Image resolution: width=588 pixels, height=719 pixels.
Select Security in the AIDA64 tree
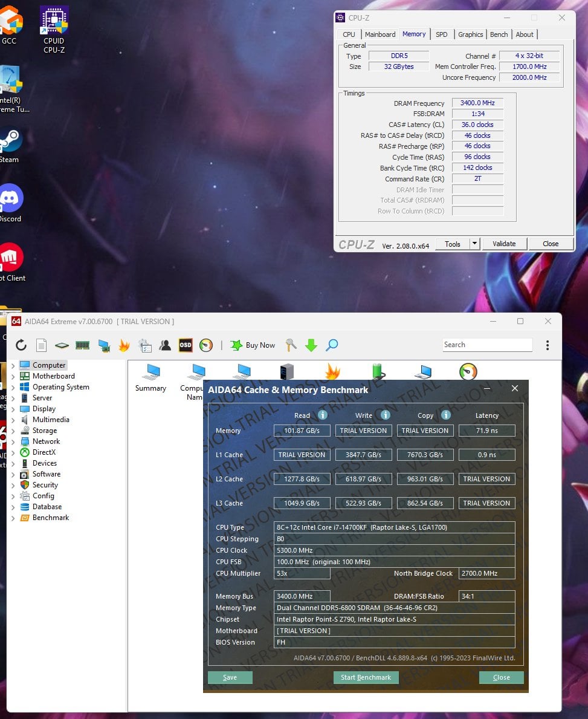[45, 485]
